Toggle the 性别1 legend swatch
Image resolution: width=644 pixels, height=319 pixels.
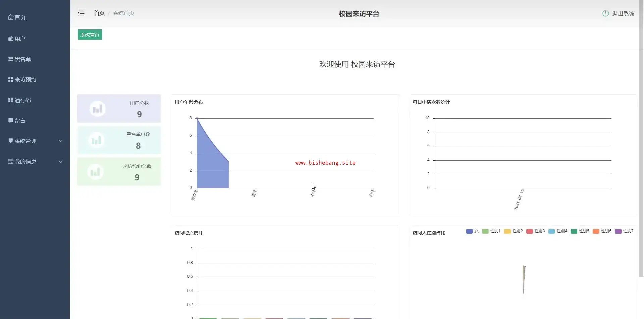click(485, 231)
